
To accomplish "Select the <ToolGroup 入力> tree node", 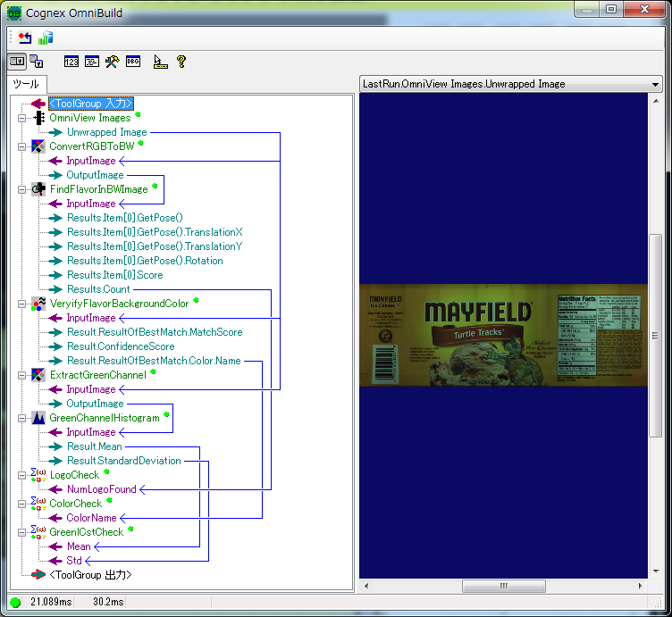I will (90, 104).
